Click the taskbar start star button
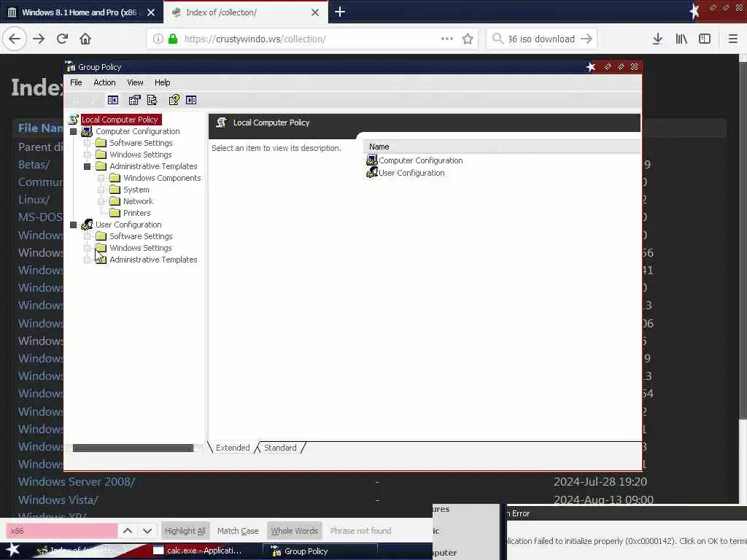The width and height of the screenshot is (747, 560). pos(12,550)
